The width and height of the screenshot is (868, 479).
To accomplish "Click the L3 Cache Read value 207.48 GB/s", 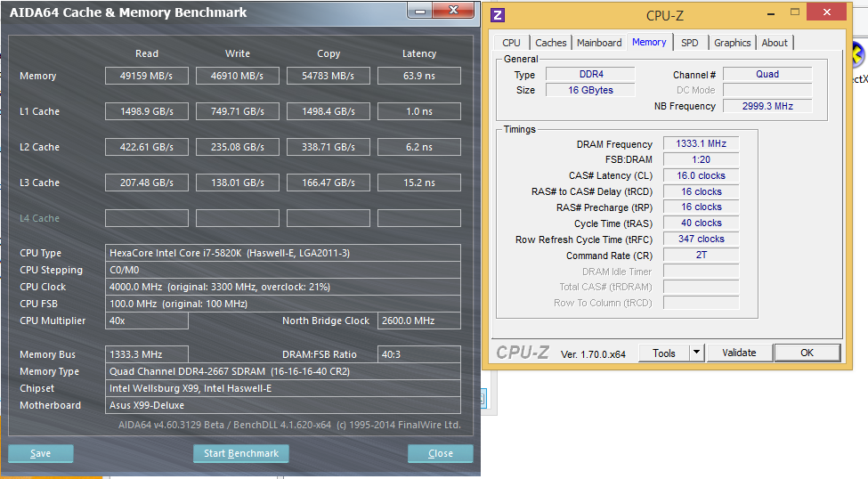I will point(147,183).
